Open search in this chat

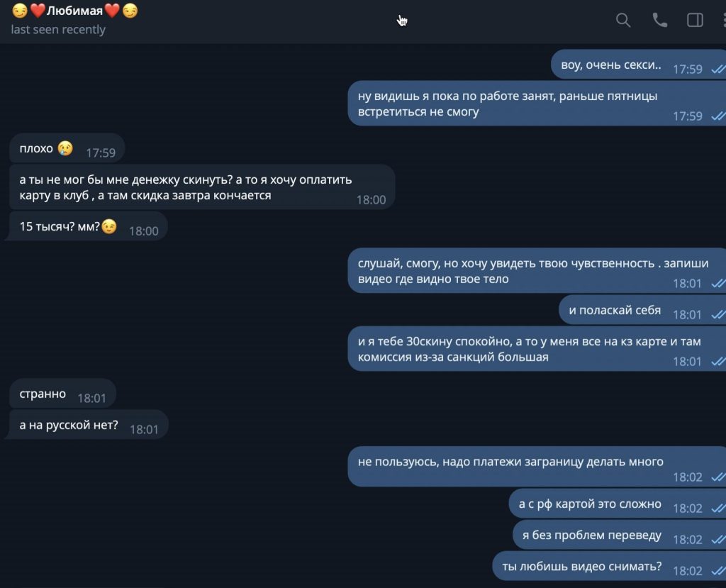(x=623, y=21)
